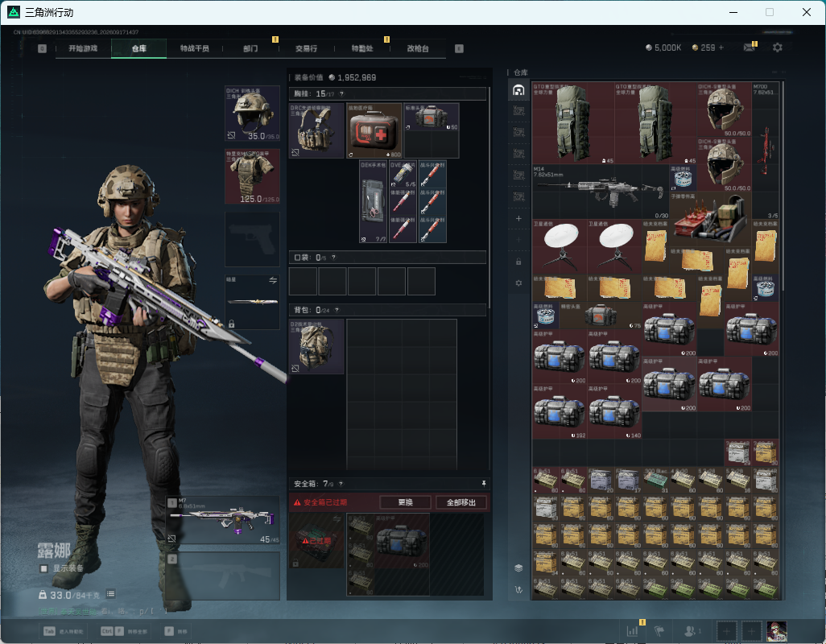
Task: Select the M7 primary weapon slot
Action: point(223,520)
